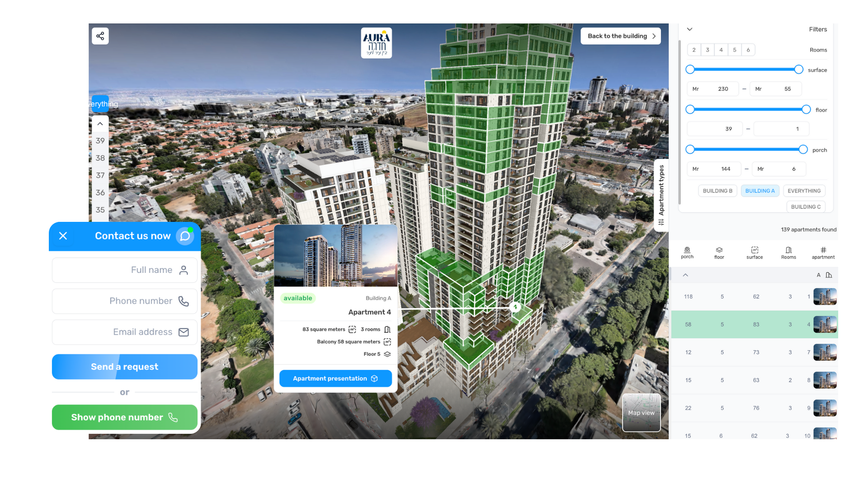The width and height of the screenshot is (868, 488).
Task: Open the chat icon in Contact us header
Action: 184,236
